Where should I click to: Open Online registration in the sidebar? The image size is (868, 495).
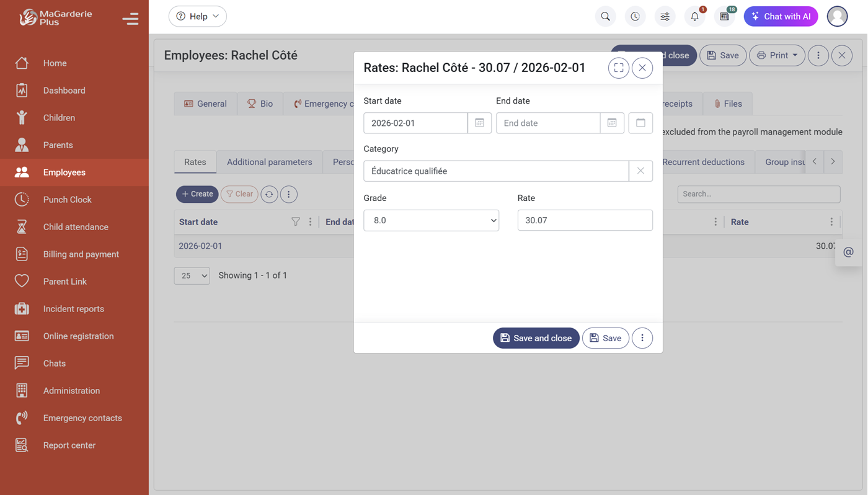[x=74, y=336]
